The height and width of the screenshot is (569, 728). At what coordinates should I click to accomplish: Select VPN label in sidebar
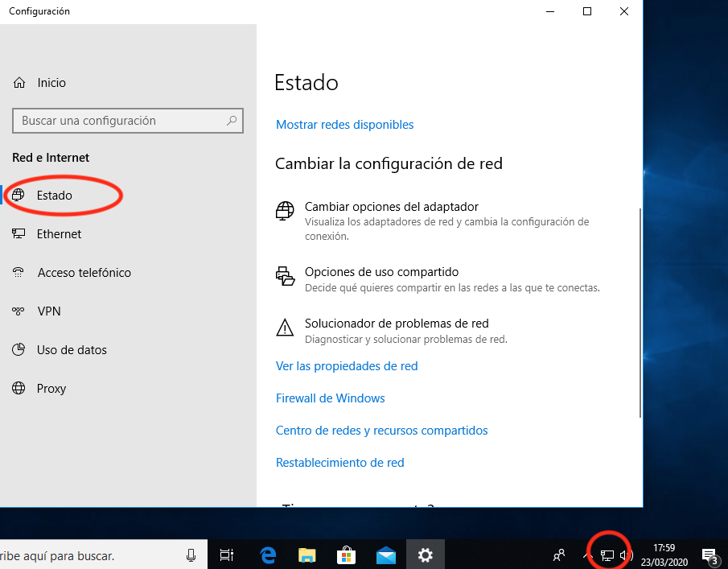click(x=49, y=311)
